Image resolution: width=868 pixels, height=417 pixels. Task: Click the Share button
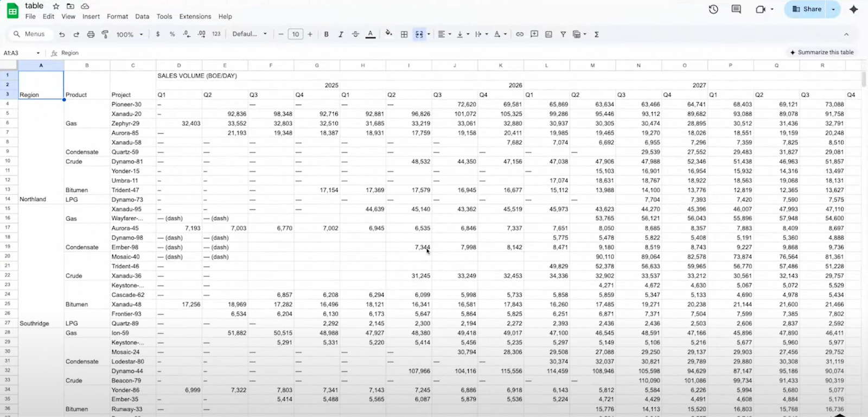(x=806, y=9)
